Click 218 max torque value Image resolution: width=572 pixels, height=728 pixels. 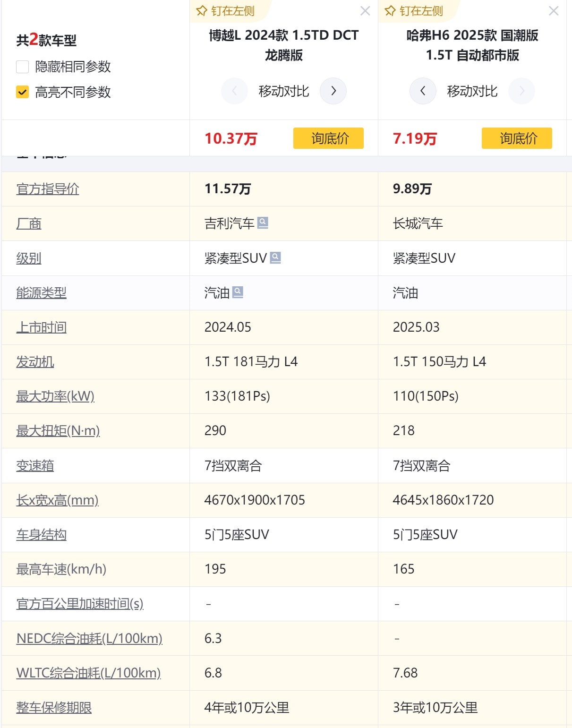click(x=404, y=431)
